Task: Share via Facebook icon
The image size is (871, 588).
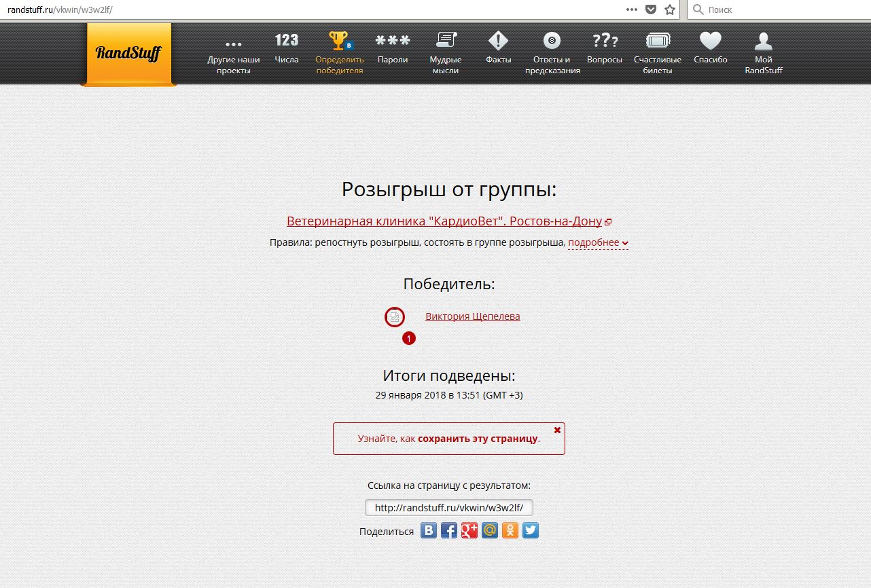Action: click(449, 530)
